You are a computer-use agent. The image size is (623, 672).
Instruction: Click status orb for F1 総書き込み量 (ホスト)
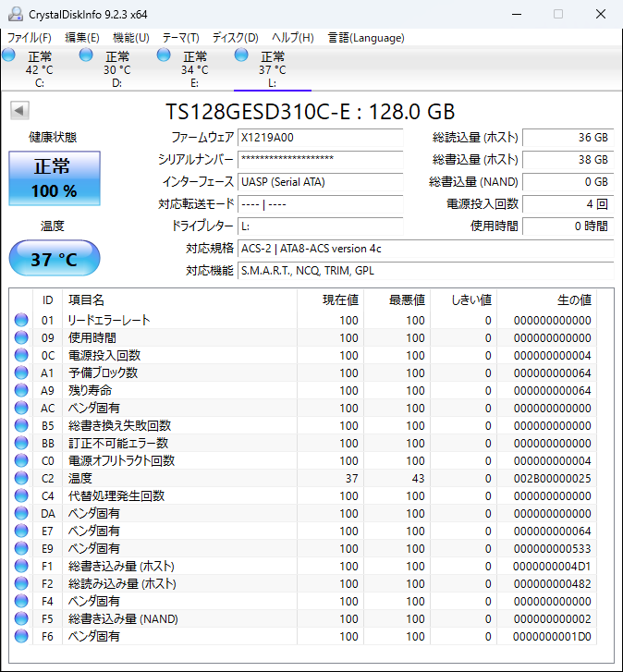click(21, 567)
